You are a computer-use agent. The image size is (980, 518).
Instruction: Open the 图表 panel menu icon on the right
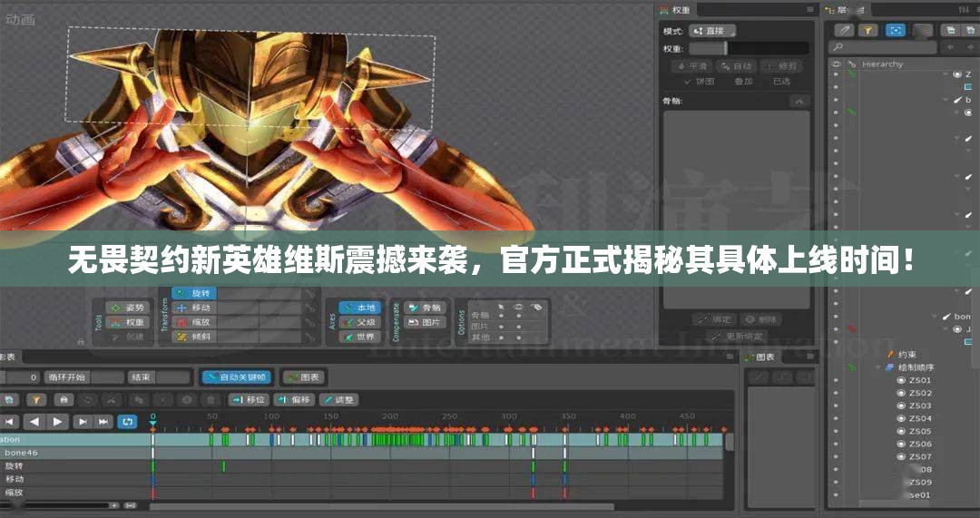(810, 357)
